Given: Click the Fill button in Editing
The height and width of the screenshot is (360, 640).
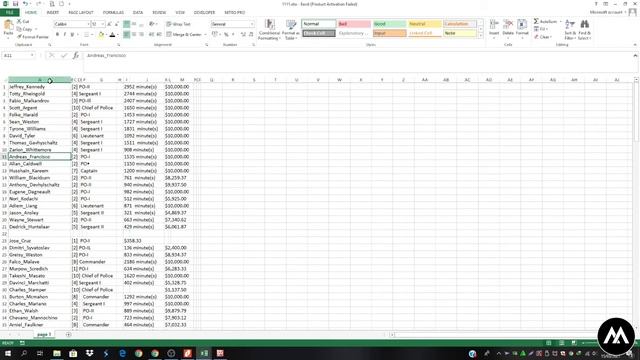Looking at the screenshot, I should pos(540,29).
